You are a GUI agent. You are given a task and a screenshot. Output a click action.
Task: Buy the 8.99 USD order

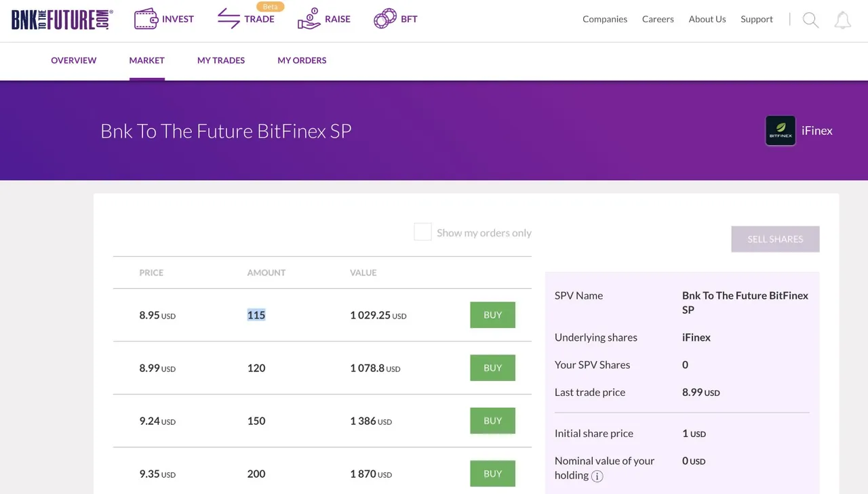[x=492, y=368]
